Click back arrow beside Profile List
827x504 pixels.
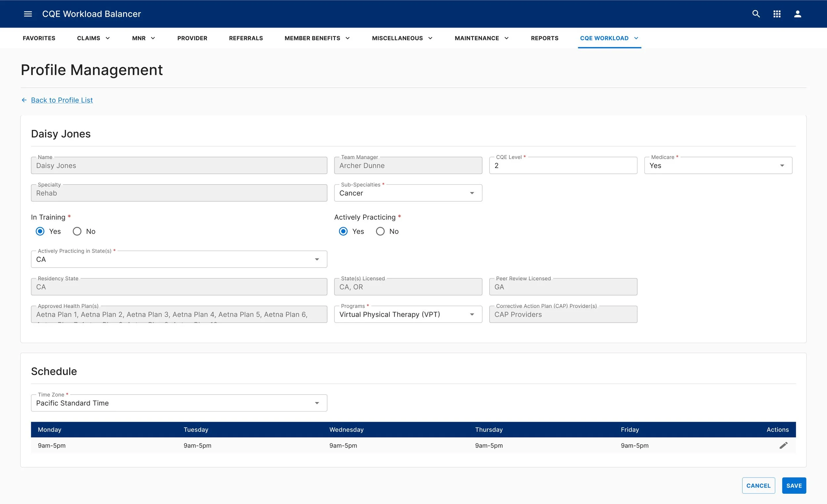pyautogui.click(x=24, y=100)
